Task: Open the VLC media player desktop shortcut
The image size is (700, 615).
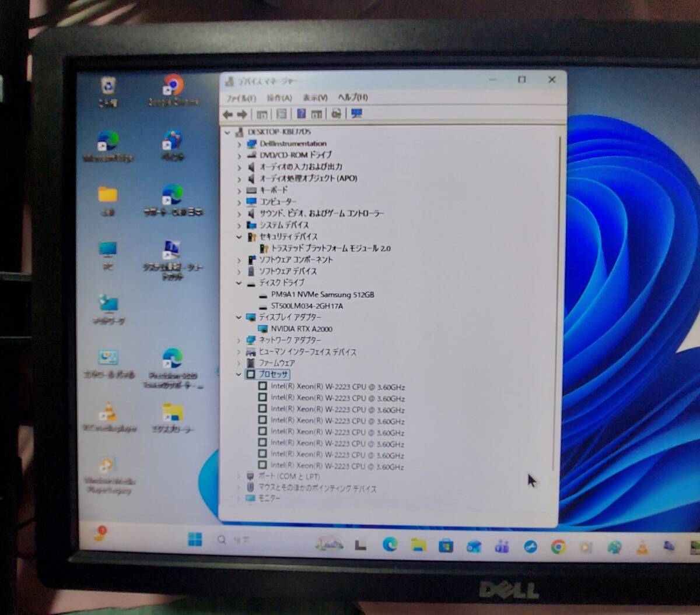Action: 108,417
